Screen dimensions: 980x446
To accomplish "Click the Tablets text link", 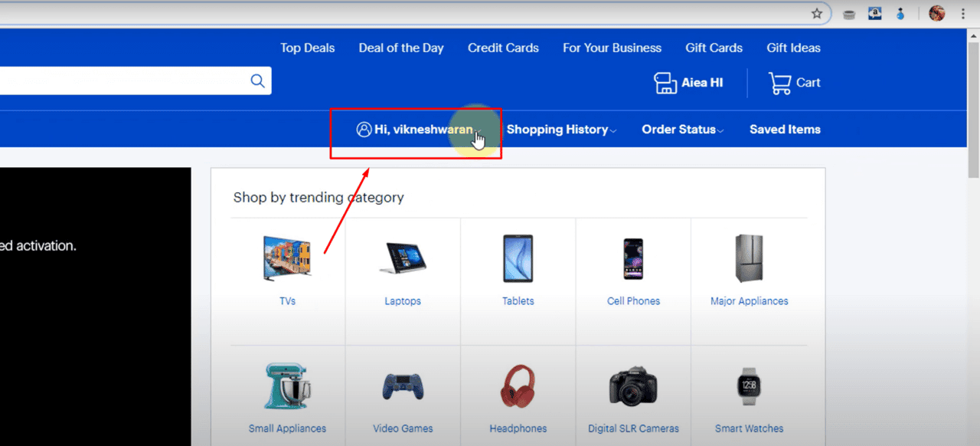I will tap(518, 301).
